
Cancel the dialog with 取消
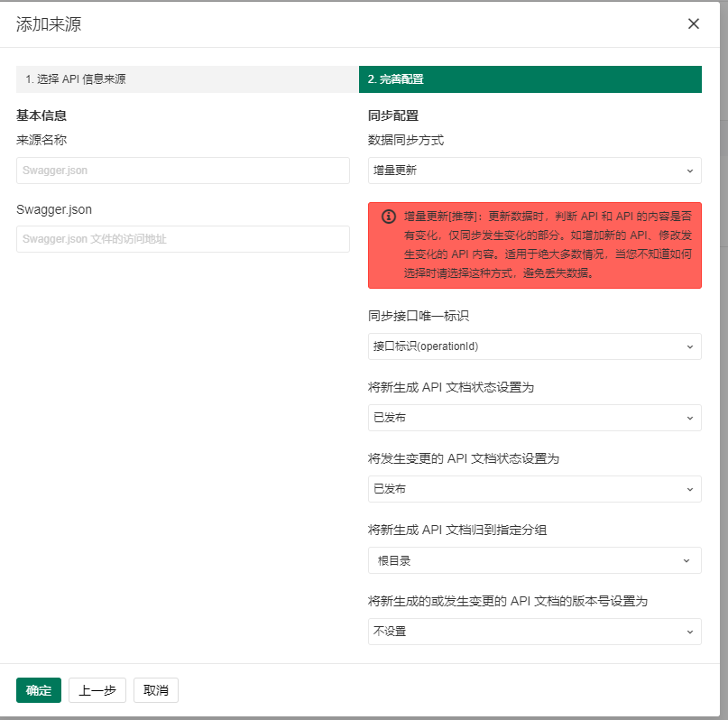tap(155, 690)
